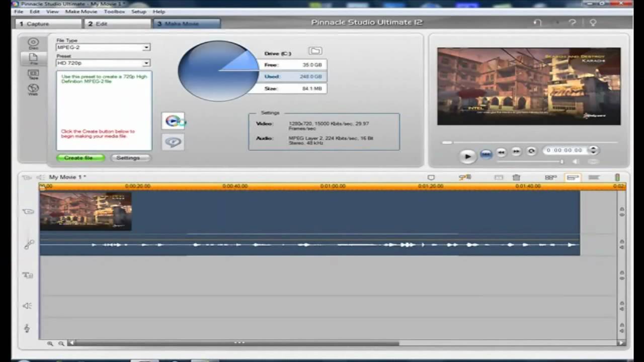
Task: Open the audio toolbox speaker icon
Action: click(x=40, y=177)
